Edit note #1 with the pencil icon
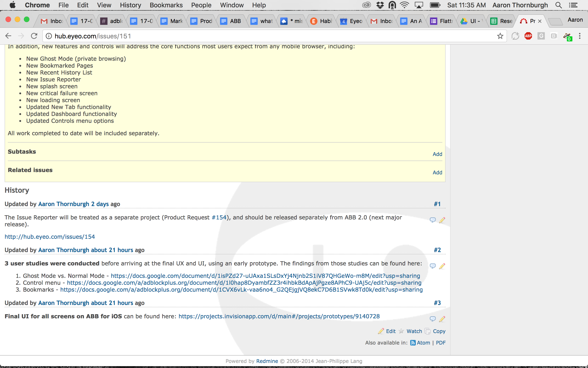This screenshot has width=588, height=368. coord(442,220)
